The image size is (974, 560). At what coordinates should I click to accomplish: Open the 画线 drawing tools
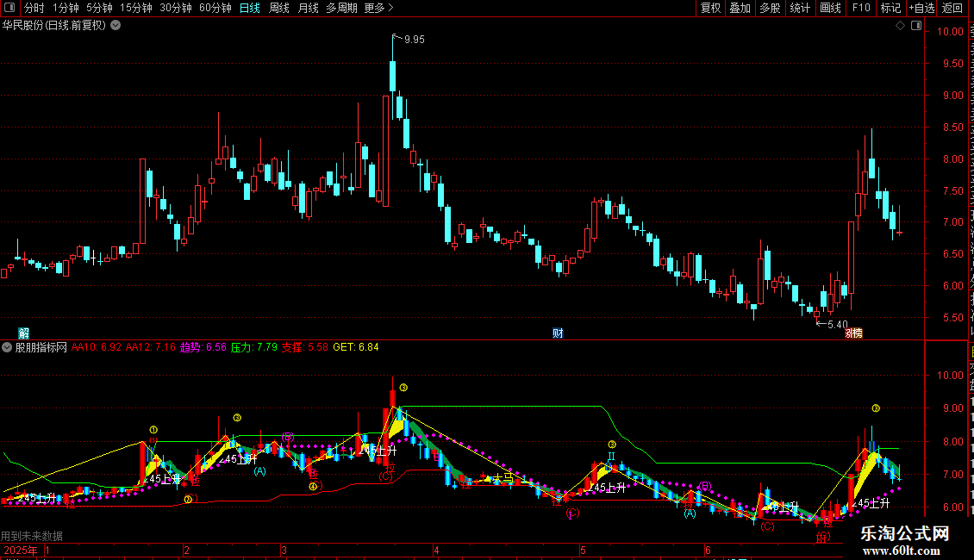pyautogui.click(x=830, y=8)
